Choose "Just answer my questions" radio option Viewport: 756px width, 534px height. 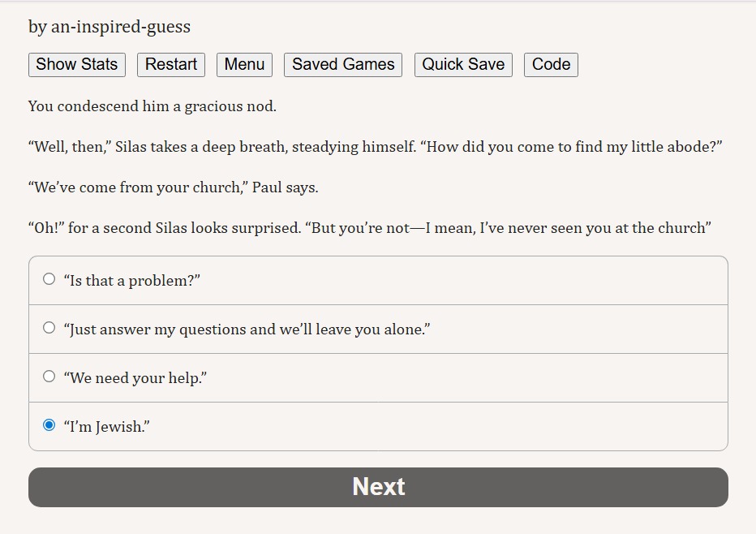click(x=49, y=328)
